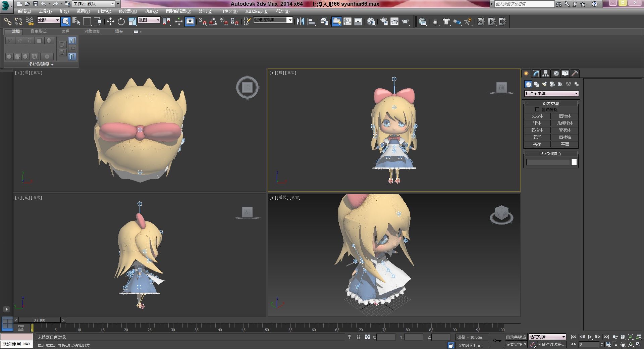Click 球体 button
This screenshot has width=644, height=349.
point(537,123)
